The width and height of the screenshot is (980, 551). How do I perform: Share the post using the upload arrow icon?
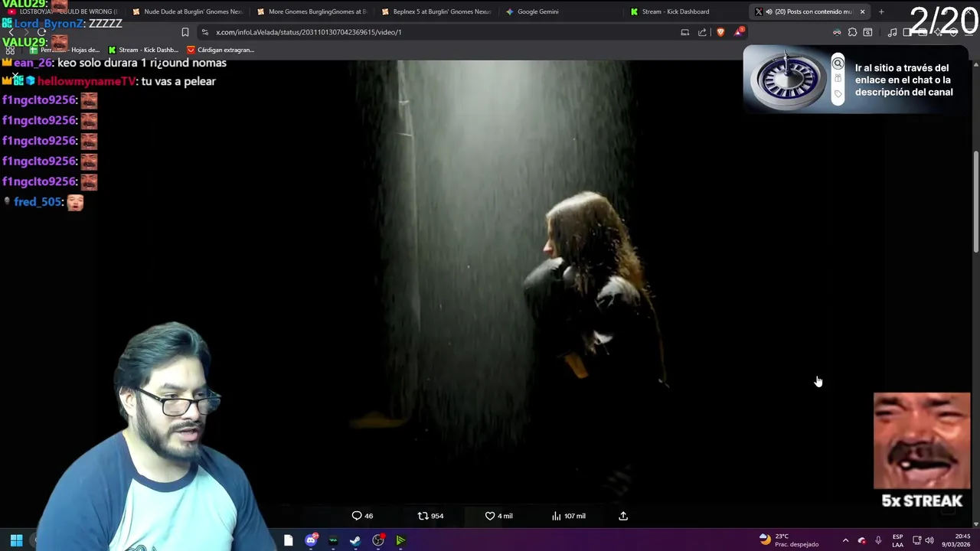pos(623,516)
